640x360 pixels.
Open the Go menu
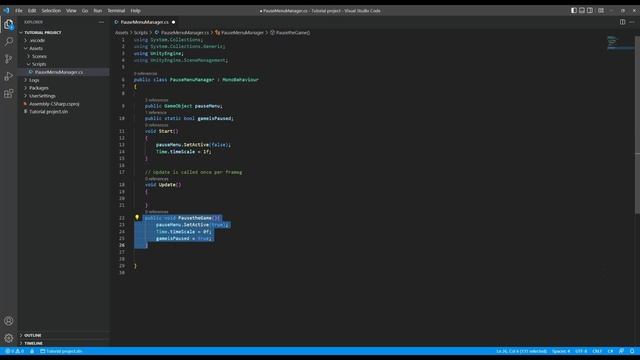(85, 11)
